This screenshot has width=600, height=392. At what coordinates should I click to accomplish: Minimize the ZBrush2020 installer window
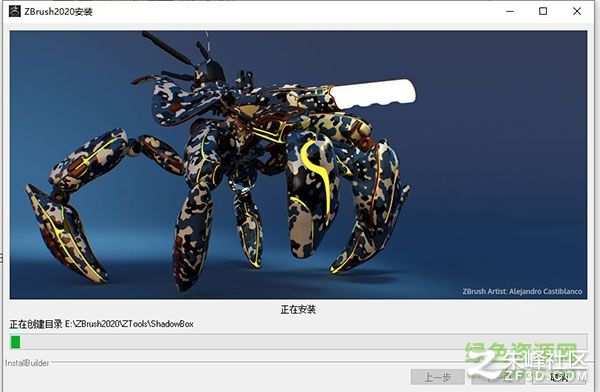click(x=510, y=11)
